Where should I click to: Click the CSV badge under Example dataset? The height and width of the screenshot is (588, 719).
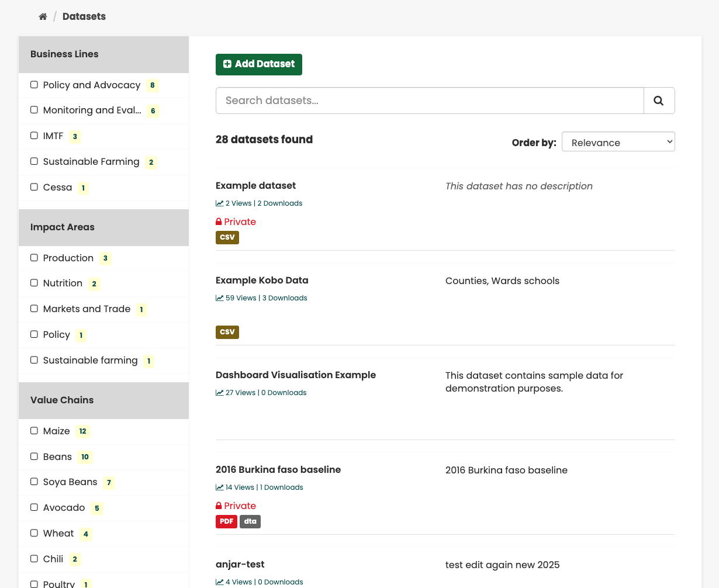pos(227,237)
